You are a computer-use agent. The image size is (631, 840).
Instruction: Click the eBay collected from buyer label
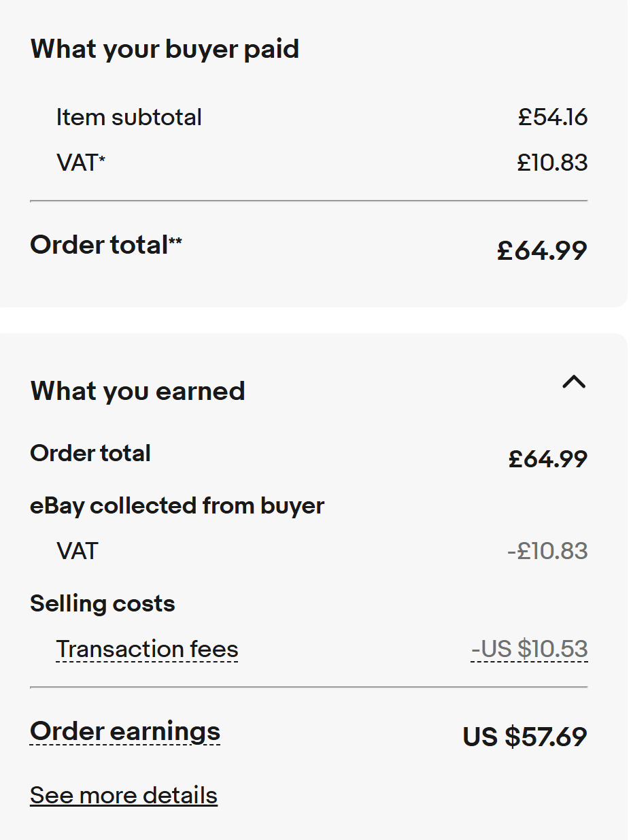click(177, 506)
